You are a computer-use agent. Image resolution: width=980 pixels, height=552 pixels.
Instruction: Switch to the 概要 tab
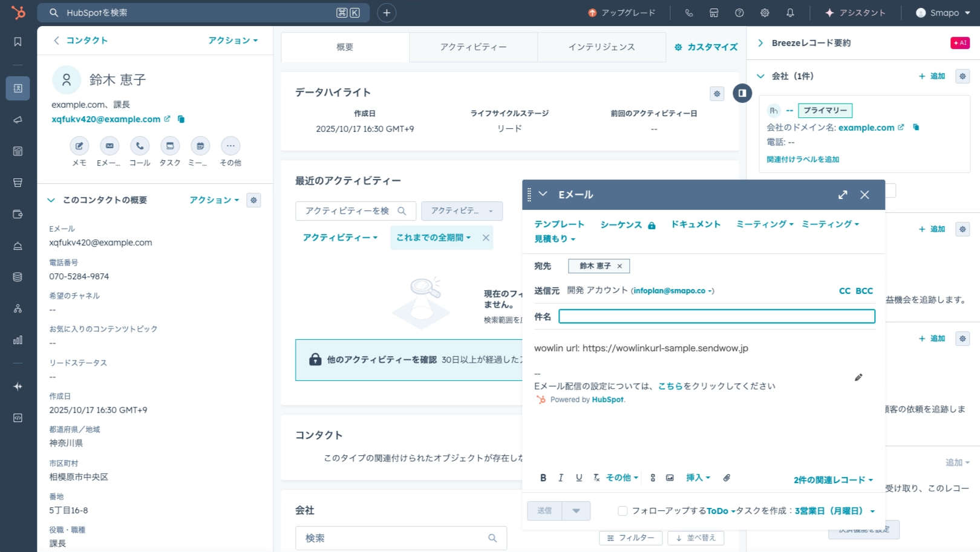(345, 47)
